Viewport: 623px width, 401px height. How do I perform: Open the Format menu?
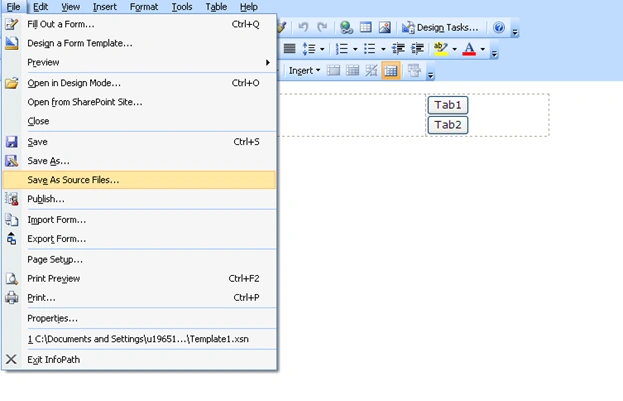[144, 7]
